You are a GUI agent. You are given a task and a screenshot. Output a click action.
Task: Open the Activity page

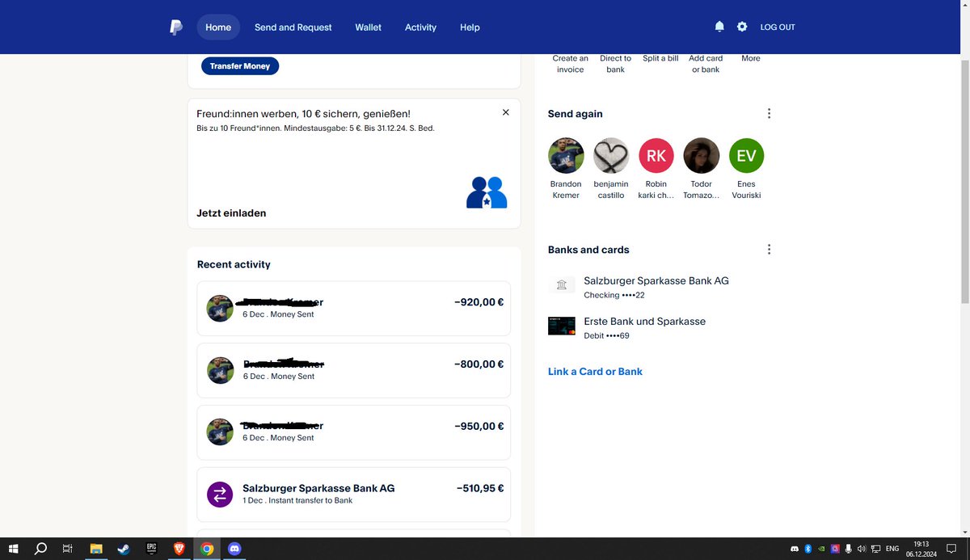point(420,27)
